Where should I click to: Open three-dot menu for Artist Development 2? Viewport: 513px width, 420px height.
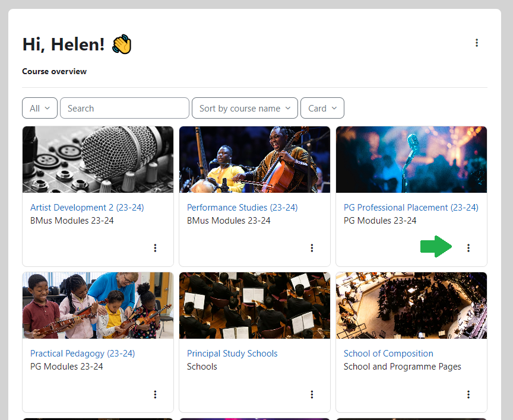155,248
